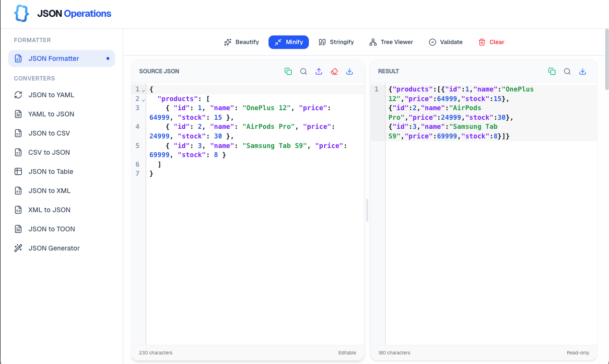Image resolution: width=609 pixels, height=364 pixels.
Task: Click the red Clear button
Action: 491,42
